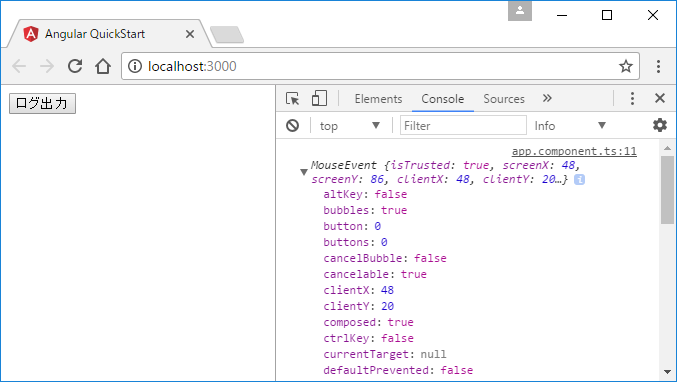Select the cancelBubble: false property
The width and height of the screenshot is (677, 382).
coord(385,258)
